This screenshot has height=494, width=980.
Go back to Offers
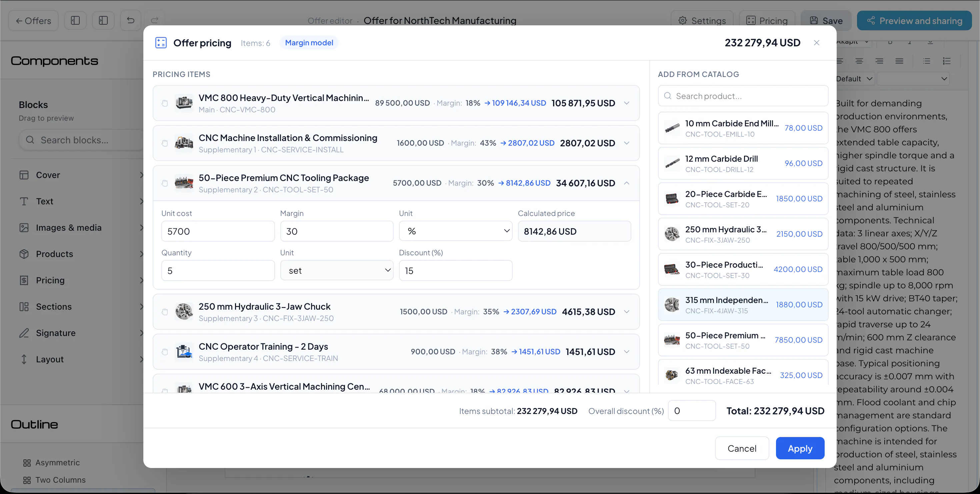click(33, 21)
